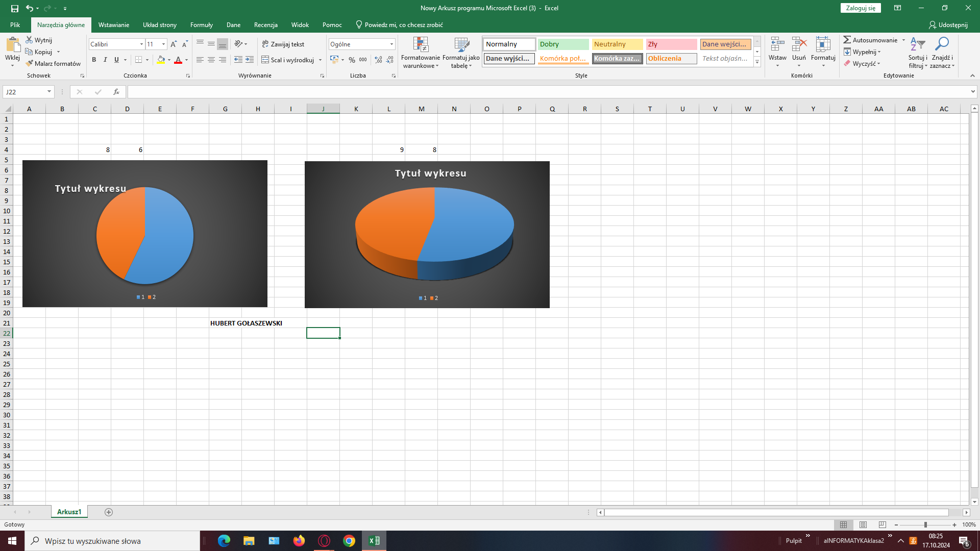980x551 pixels.
Task: Toggle Wrap Text (Zawijaj tekst)
Action: [x=283, y=44]
